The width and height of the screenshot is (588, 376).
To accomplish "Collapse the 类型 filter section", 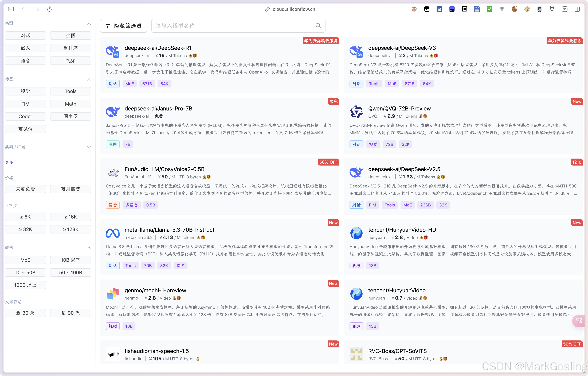I will tap(89, 24).
